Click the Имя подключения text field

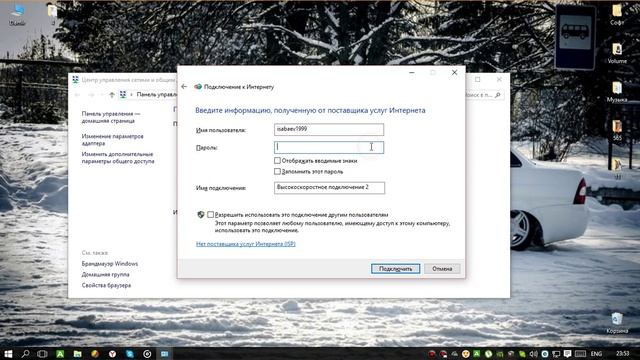pos(329,188)
